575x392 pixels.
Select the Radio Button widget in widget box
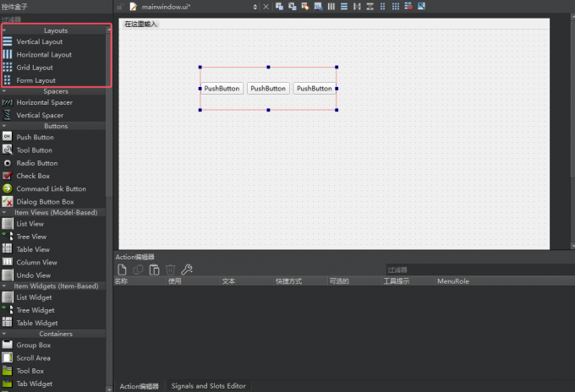click(36, 163)
